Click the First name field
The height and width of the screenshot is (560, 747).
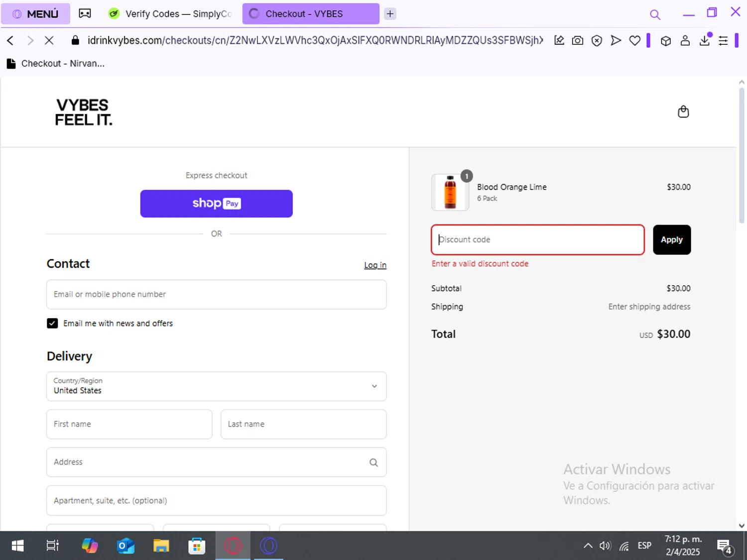click(129, 424)
